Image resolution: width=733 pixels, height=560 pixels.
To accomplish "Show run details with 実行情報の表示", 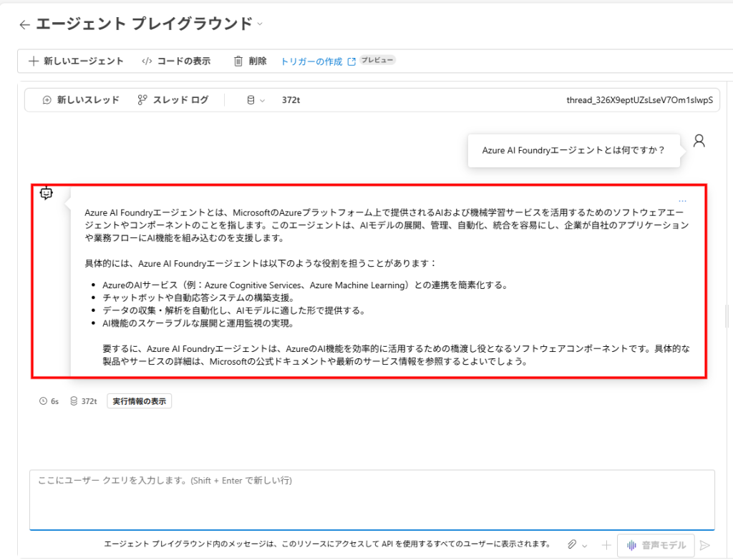I will [x=139, y=401].
